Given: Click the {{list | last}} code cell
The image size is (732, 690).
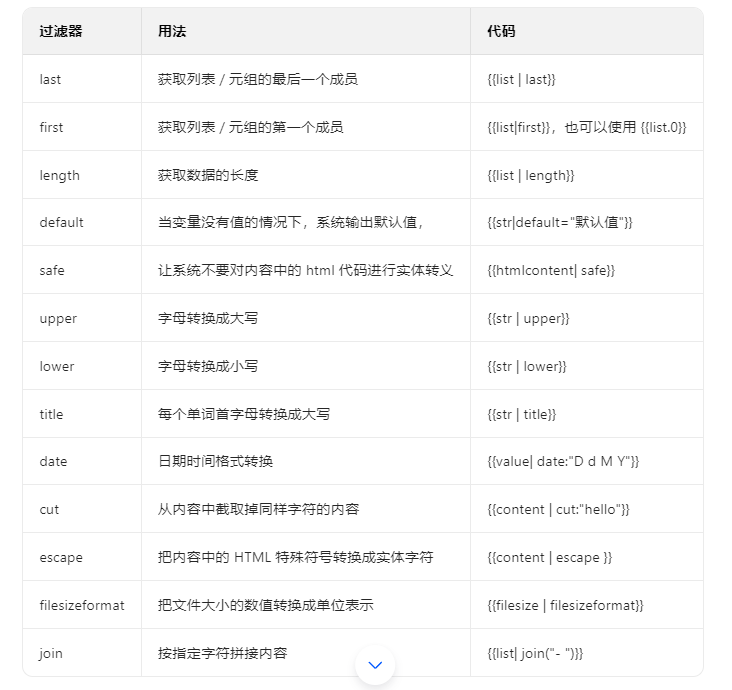Looking at the screenshot, I should (521, 79).
